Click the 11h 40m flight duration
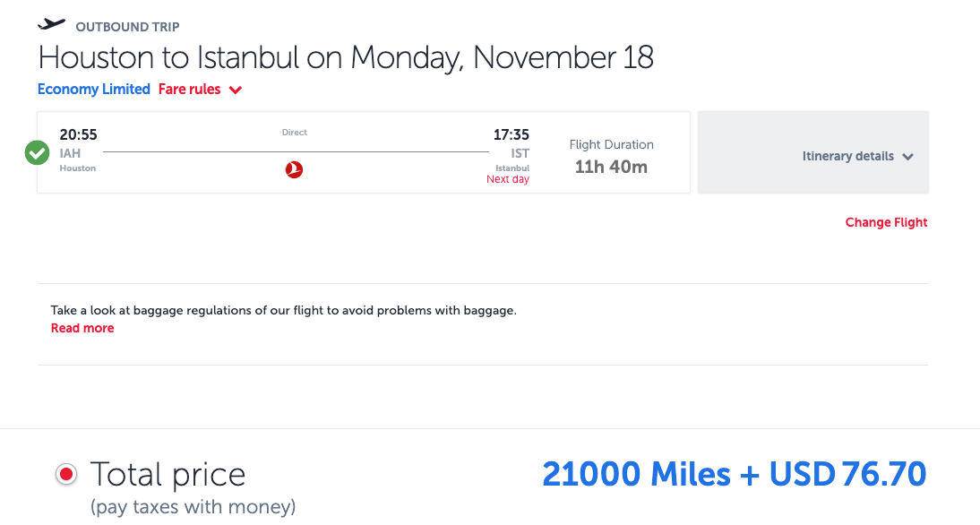This screenshot has height=525, width=980. point(611,167)
